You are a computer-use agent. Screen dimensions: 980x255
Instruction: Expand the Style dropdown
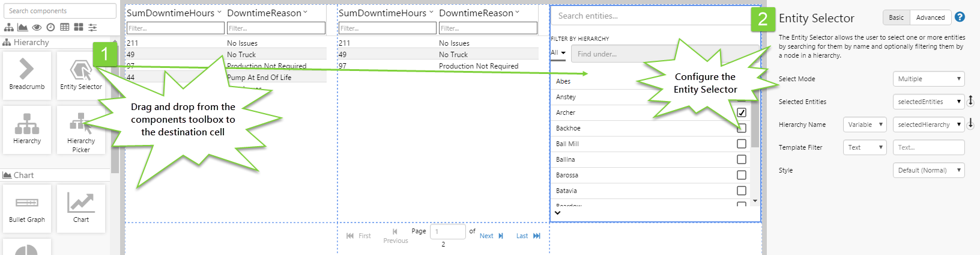(x=928, y=170)
